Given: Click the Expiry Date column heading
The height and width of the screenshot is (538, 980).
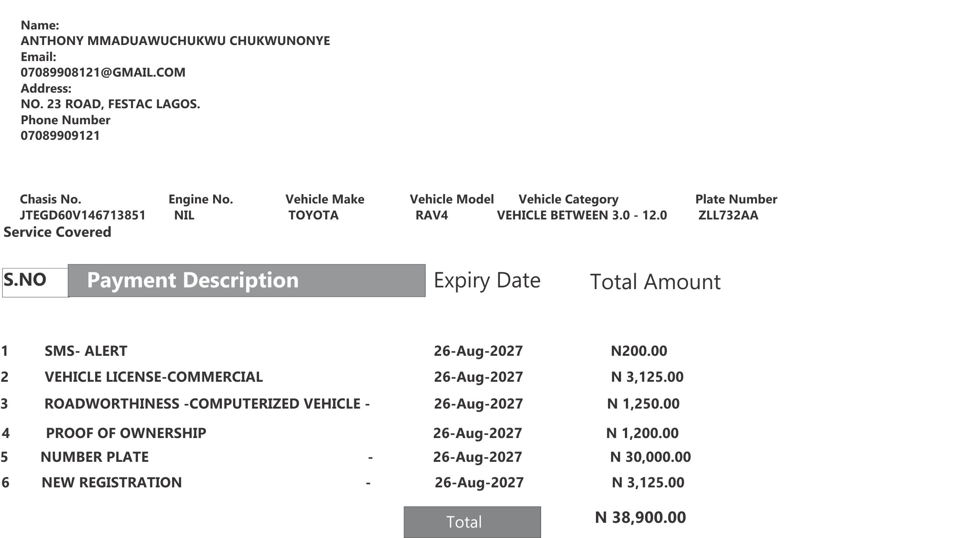Looking at the screenshot, I should point(487,280).
